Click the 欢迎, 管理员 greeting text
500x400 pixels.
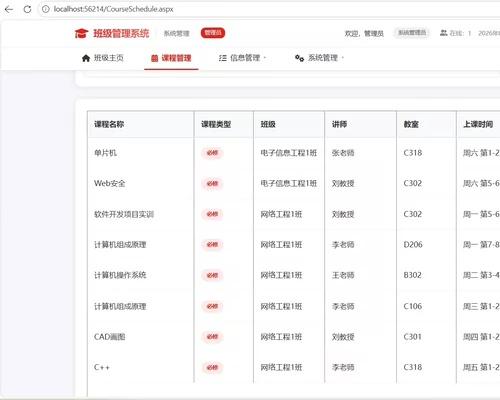pos(364,33)
